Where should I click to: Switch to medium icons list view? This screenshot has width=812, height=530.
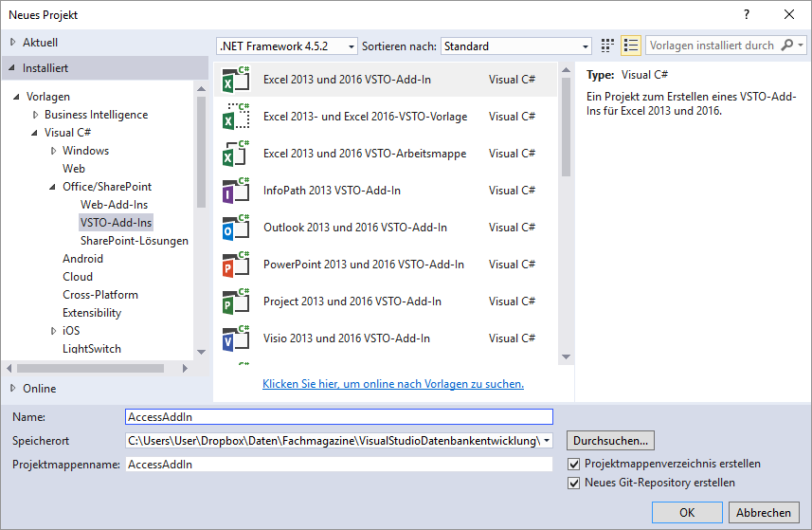[x=631, y=46]
